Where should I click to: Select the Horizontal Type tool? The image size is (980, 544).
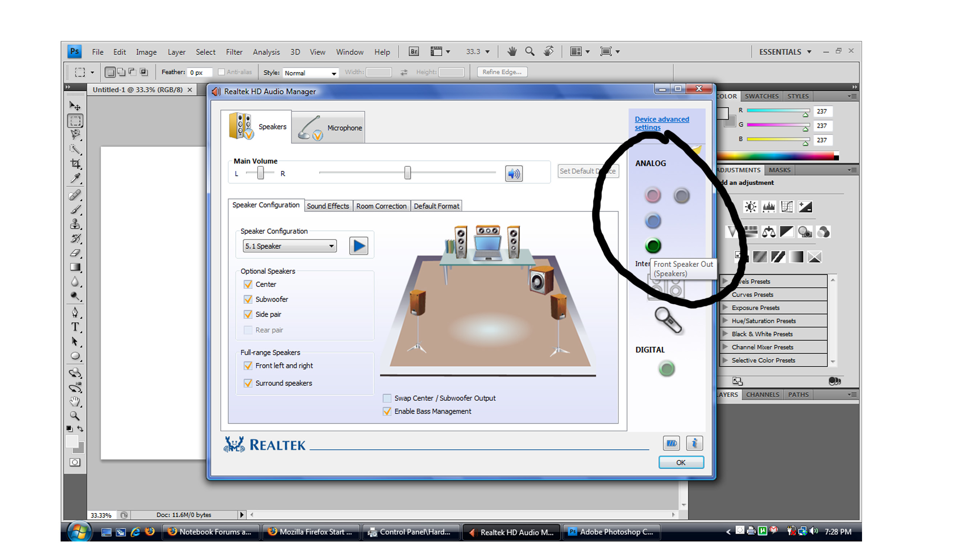click(x=75, y=327)
